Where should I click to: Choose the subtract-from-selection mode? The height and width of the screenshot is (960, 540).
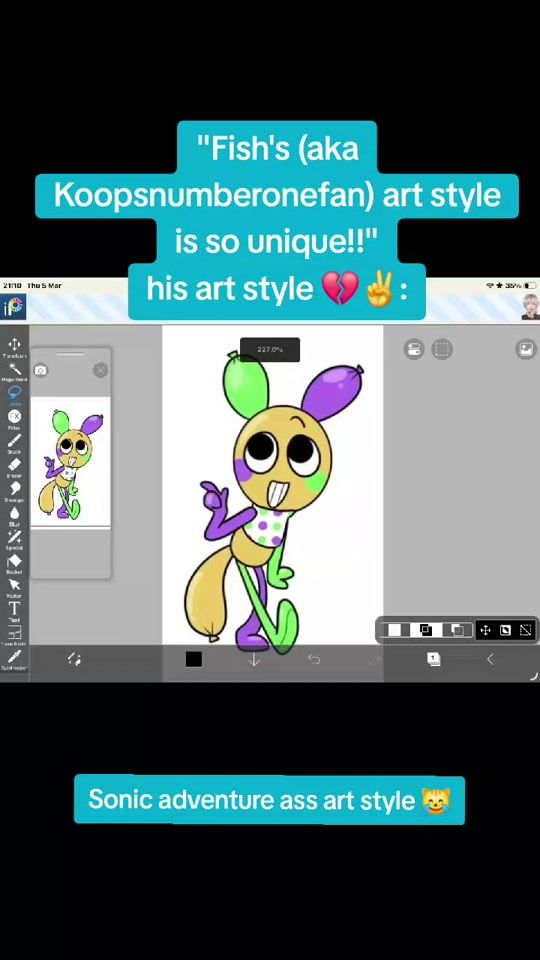coord(456,630)
